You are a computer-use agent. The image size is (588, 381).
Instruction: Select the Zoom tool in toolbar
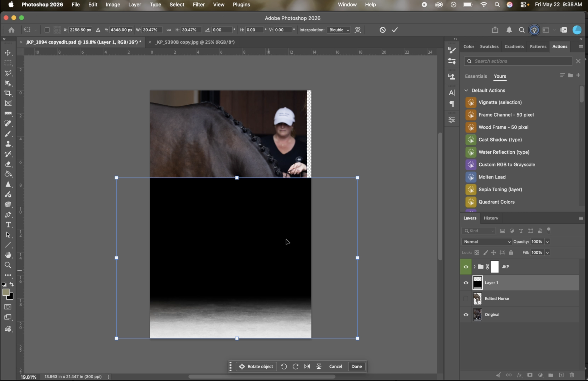pyautogui.click(x=8, y=265)
